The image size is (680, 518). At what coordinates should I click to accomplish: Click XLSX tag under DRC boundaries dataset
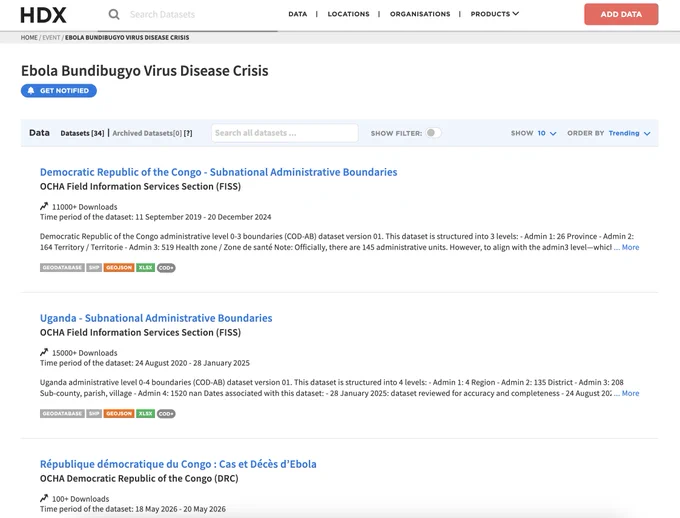[146, 268]
